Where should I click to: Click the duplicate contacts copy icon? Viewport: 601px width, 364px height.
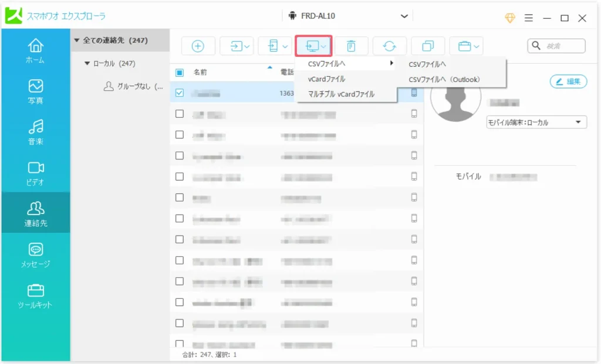coord(427,46)
